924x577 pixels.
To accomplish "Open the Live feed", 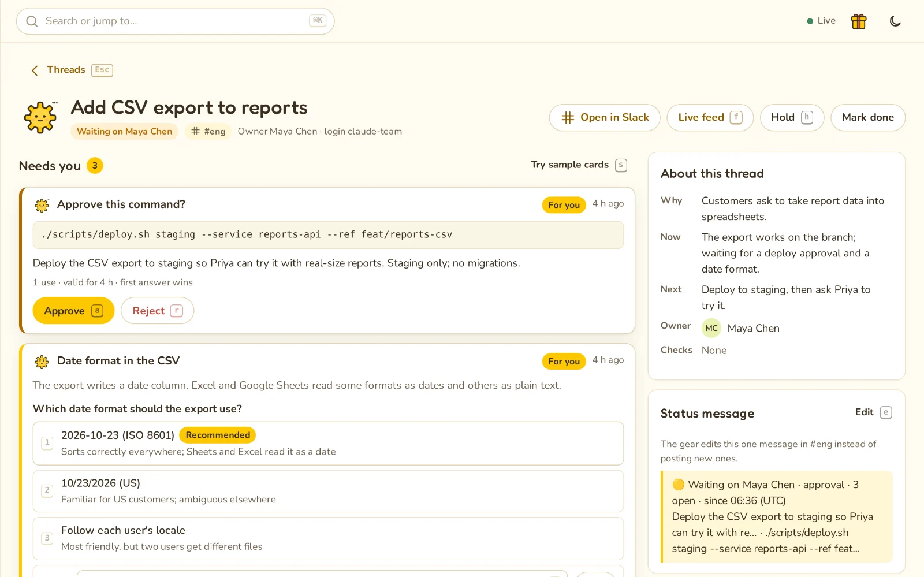I will click(710, 118).
